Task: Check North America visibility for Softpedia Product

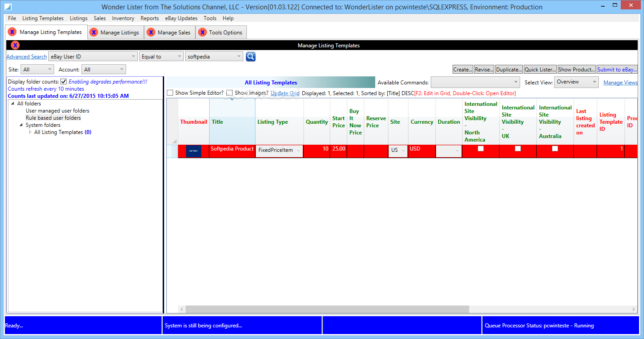Action: 480,149
